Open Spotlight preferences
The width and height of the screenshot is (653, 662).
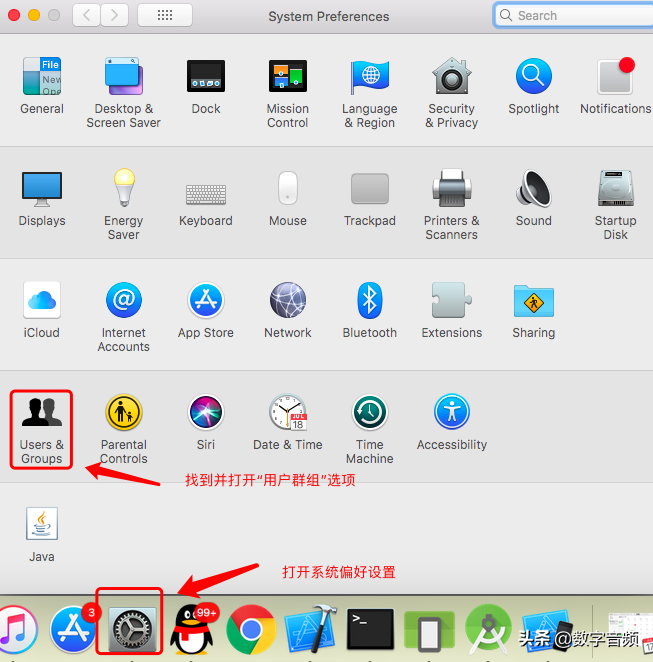(534, 86)
